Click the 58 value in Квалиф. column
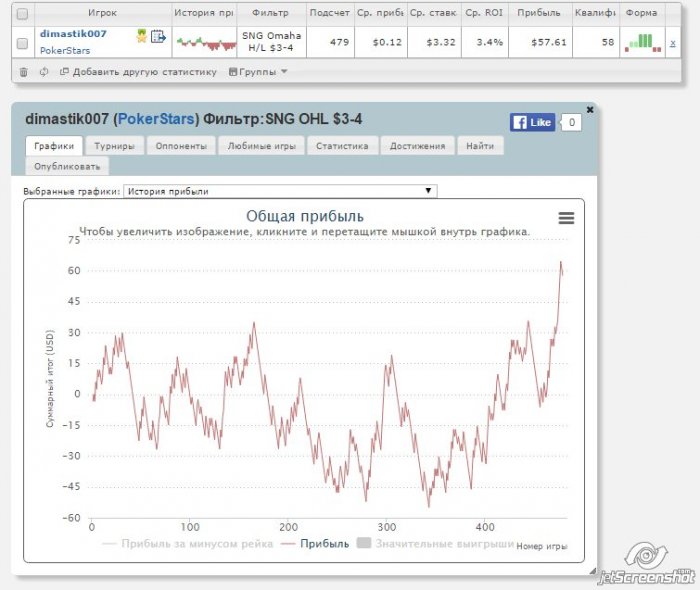 pyautogui.click(x=608, y=42)
